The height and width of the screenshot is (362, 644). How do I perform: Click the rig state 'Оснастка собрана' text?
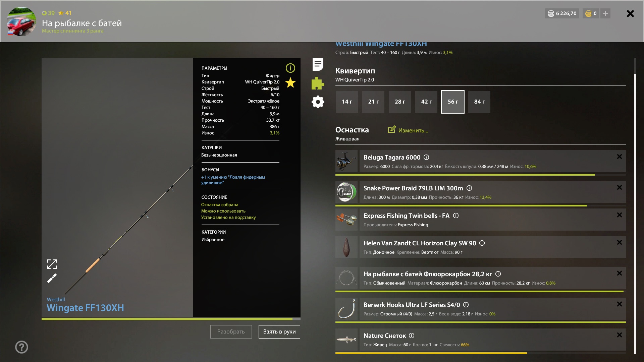pos(220,204)
